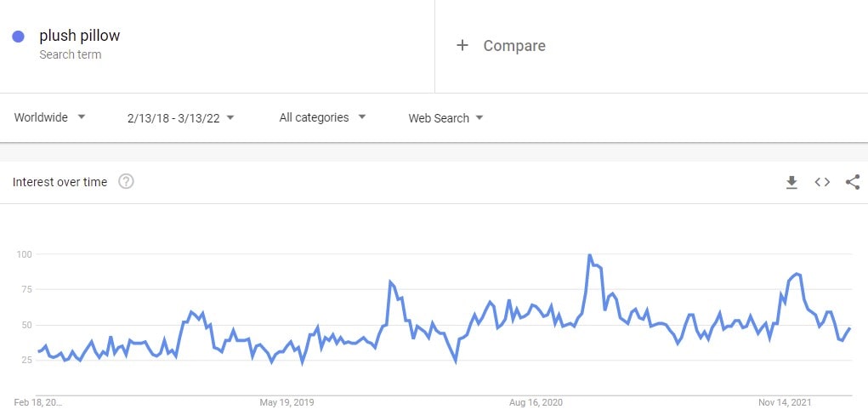Click the Feb 18 axis date label
The image size is (868, 415).
(39, 402)
